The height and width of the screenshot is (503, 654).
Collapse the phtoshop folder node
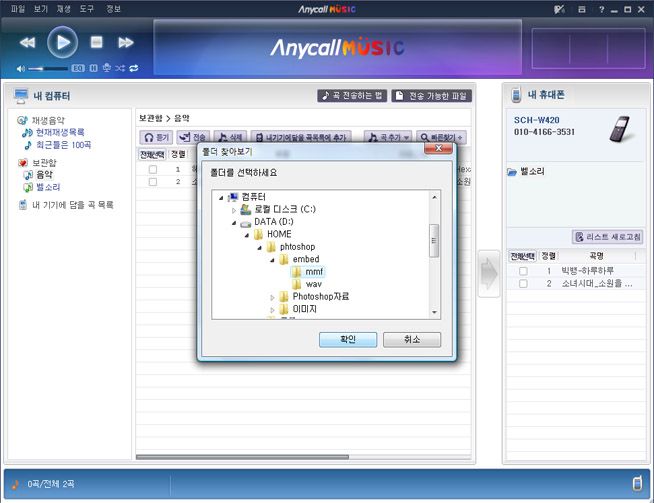(259, 248)
